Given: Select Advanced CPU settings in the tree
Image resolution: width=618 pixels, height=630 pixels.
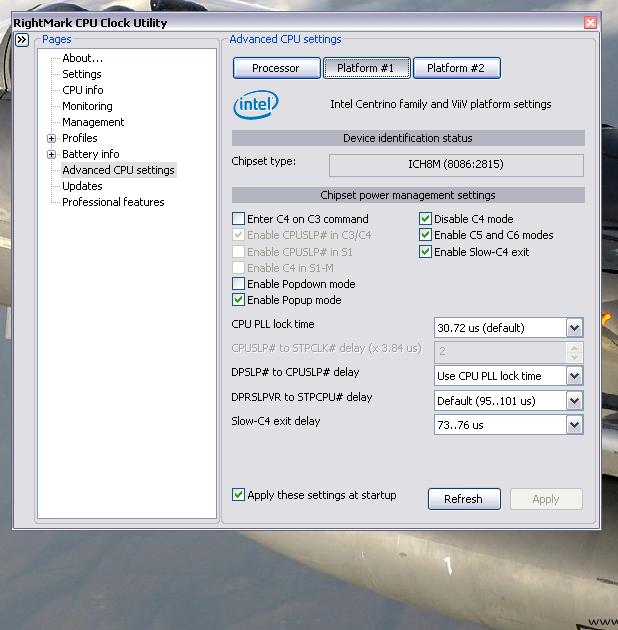Looking at the screenshot, I should (x=119, y=170).
